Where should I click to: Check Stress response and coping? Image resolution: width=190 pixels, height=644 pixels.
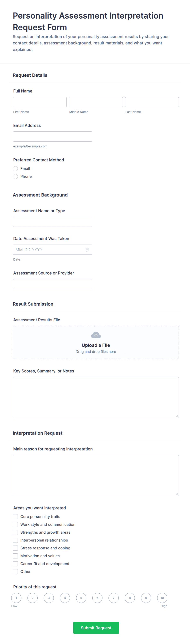coord(15,548)
